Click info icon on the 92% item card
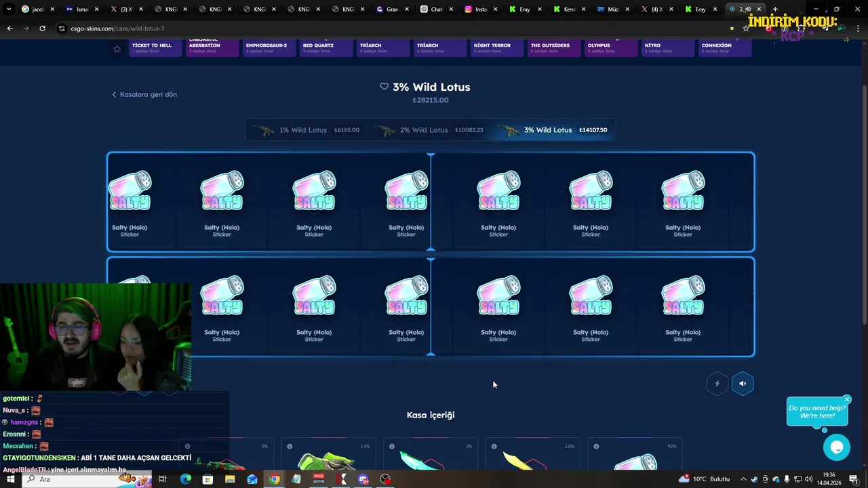868x488 pixels. click(596, 446)
